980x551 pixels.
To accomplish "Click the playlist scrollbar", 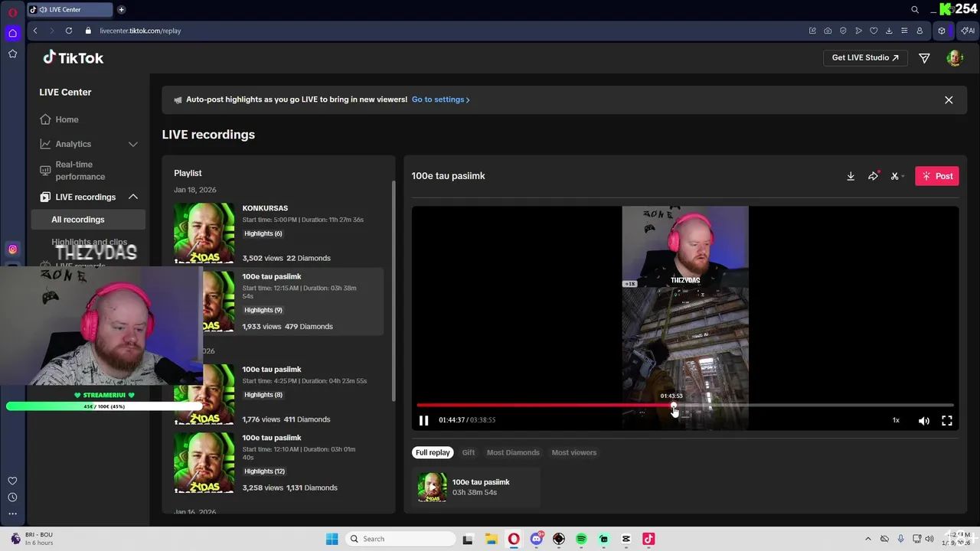I will [x=394, y=291].
